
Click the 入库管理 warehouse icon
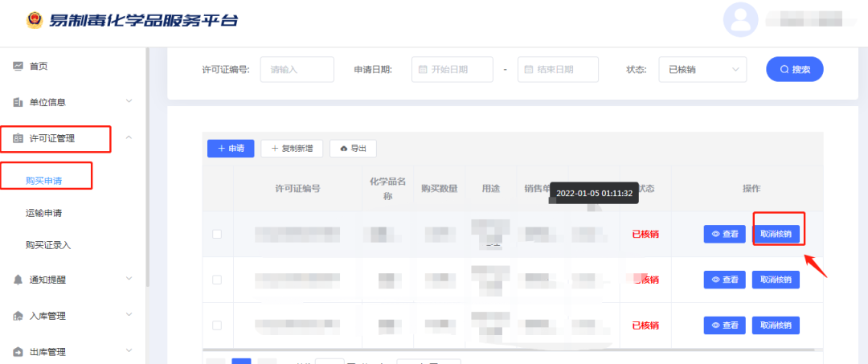(x=18, y=316)
